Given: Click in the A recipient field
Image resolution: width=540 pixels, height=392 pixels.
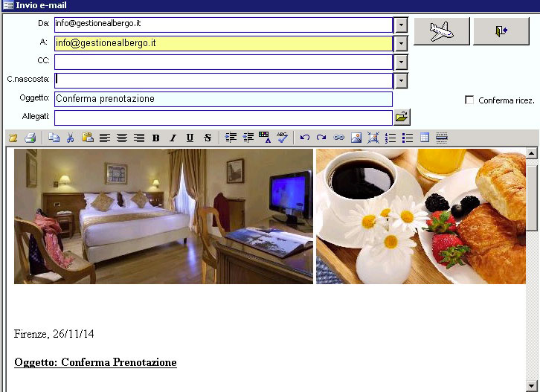Looking at the screenshot, I should [223, 44].
